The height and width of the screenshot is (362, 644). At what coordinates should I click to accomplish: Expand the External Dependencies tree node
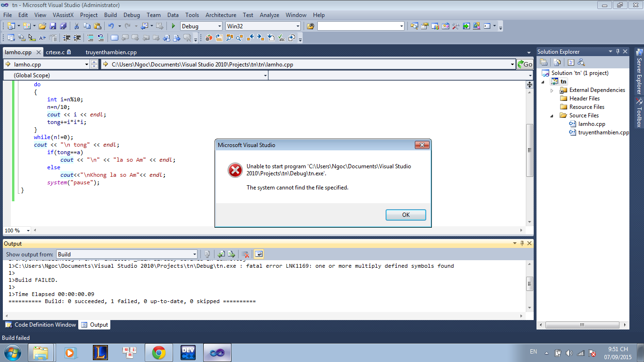[552, 90]
